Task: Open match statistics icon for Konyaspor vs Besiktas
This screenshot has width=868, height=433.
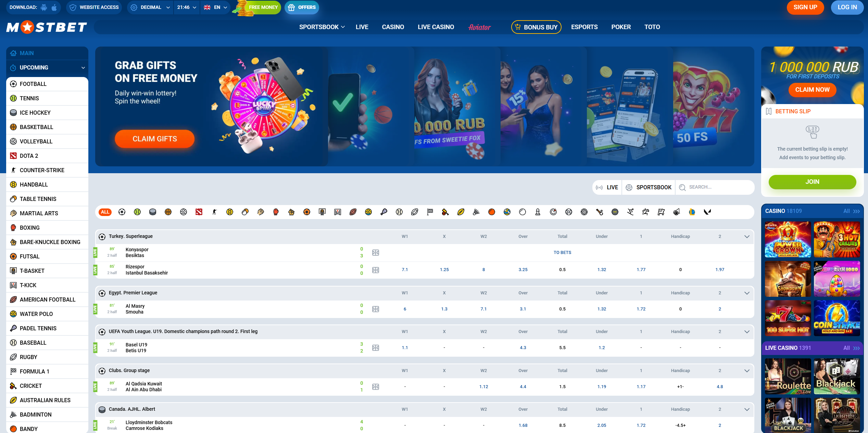Action: (x=376, y=253)
